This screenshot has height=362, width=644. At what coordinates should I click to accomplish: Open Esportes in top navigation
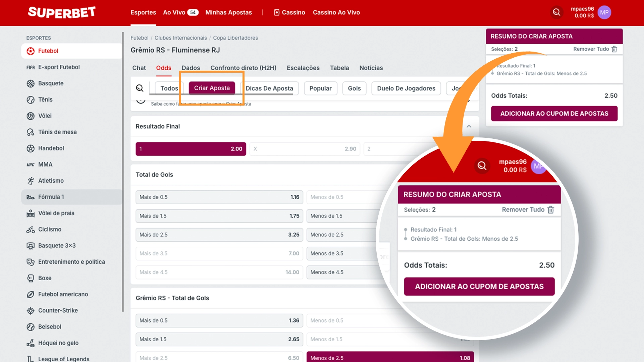[143, 12]
